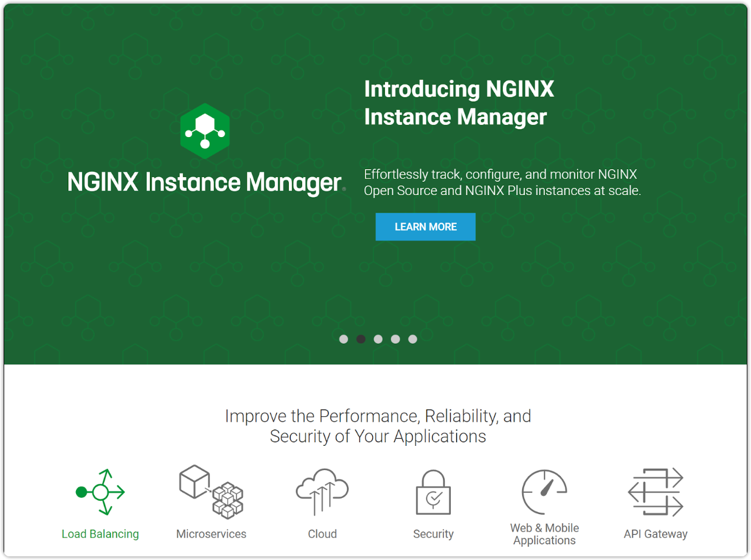Open the API Gateway text link
The width and height of the screenshot is (751, 560).
[656, 534]
